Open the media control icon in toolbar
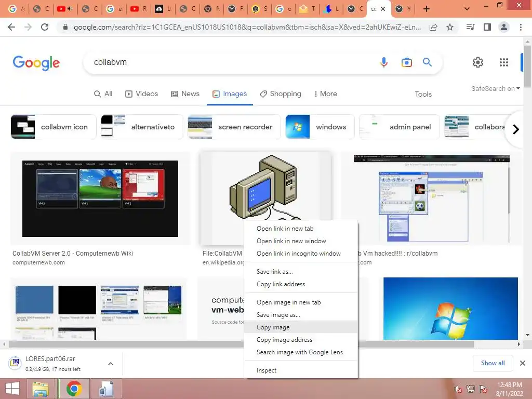 (471, 27)
